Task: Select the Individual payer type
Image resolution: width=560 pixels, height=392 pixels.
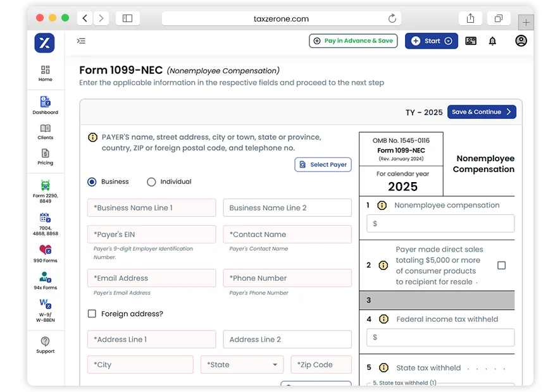Action: (151, 181)
